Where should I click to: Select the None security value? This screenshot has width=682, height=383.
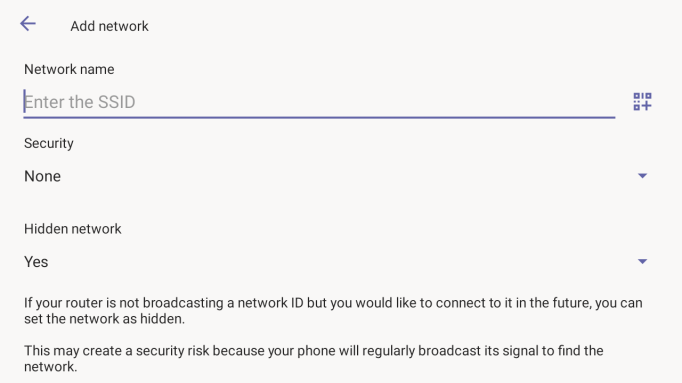click(x=43, y=176)
